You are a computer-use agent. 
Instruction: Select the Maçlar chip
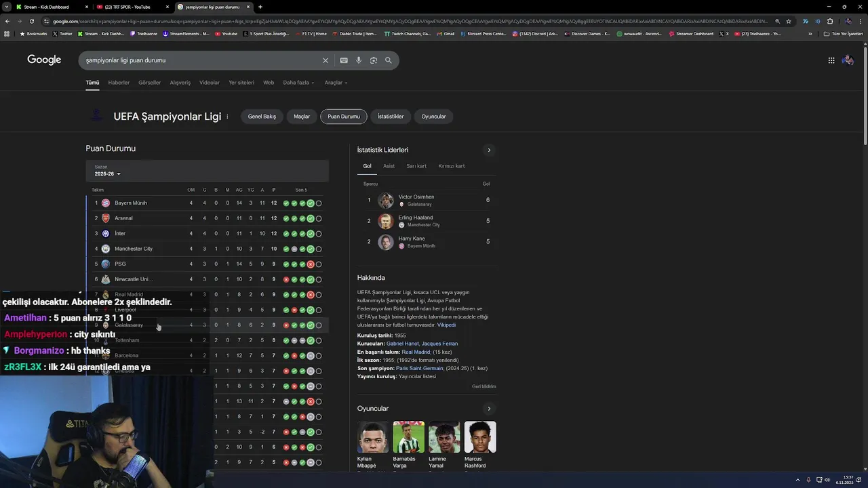pos(302,117)
